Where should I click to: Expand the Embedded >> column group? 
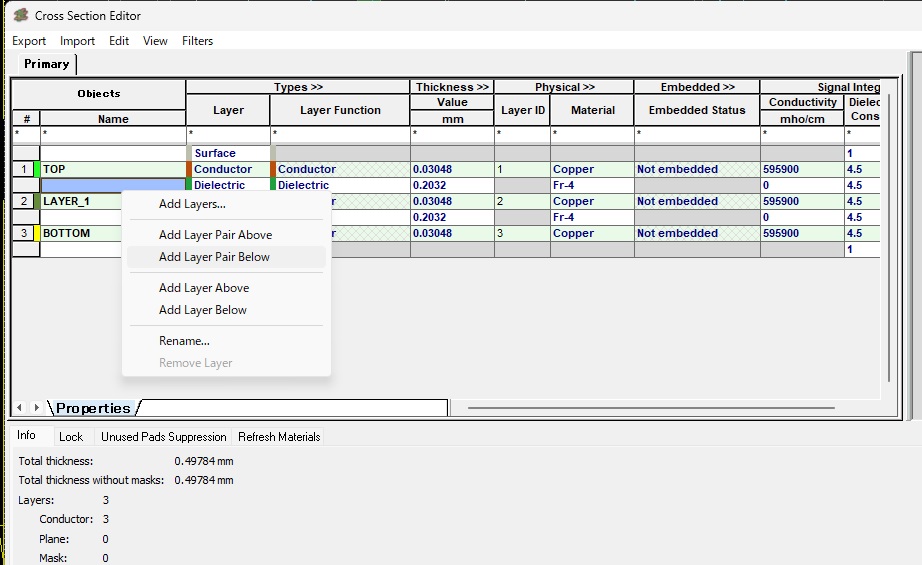(x=697, y=87)
